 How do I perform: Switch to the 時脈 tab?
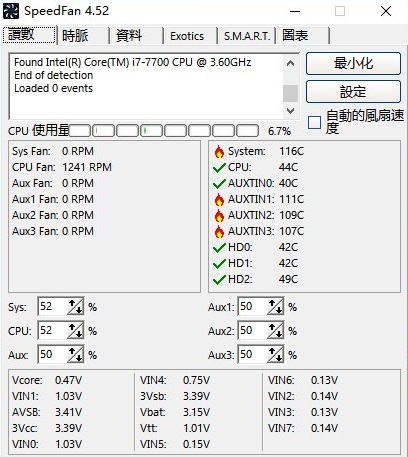tap(83, 36)
